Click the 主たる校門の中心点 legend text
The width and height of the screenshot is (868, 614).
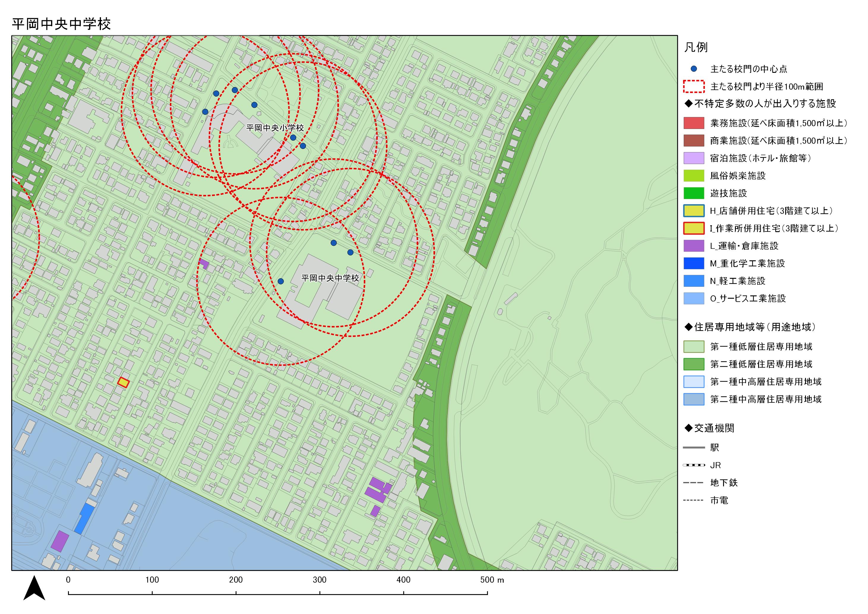(749, 69)
